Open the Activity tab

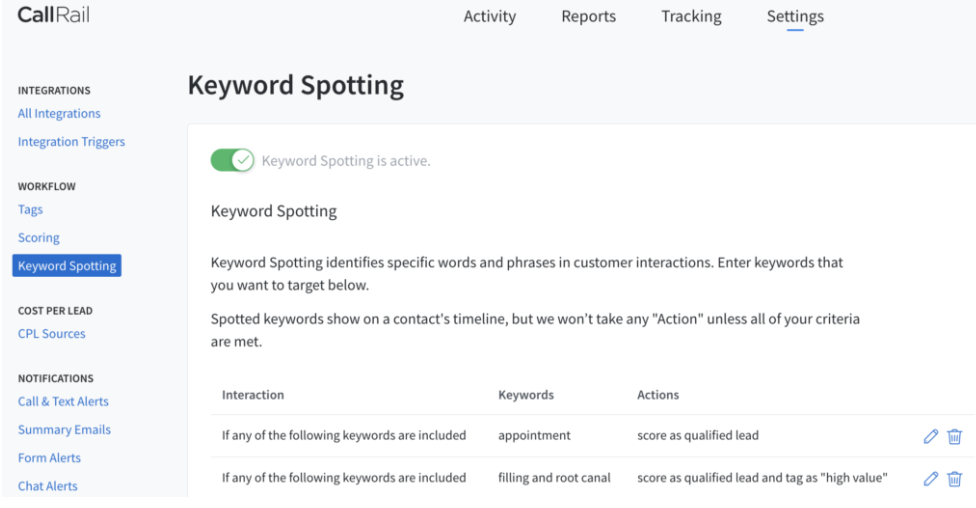[489, 16]
